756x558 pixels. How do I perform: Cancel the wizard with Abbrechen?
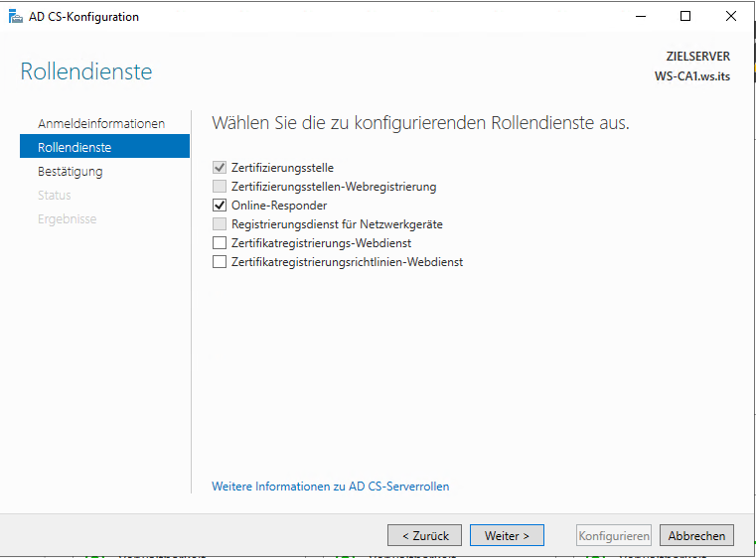point(696,535)
